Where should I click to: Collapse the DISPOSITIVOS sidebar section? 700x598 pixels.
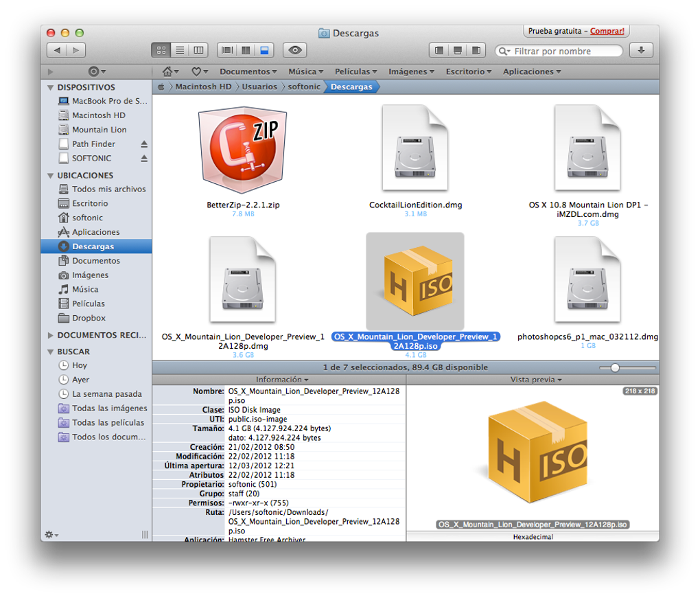point(50,88)
